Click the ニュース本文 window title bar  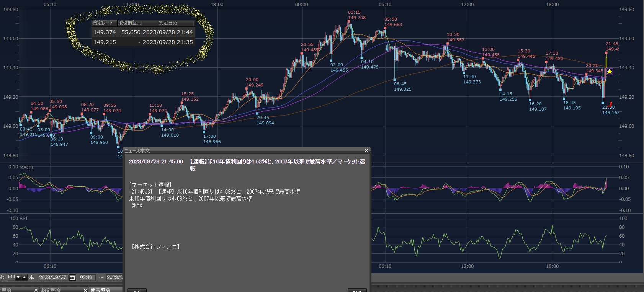[x=247, y=151]
